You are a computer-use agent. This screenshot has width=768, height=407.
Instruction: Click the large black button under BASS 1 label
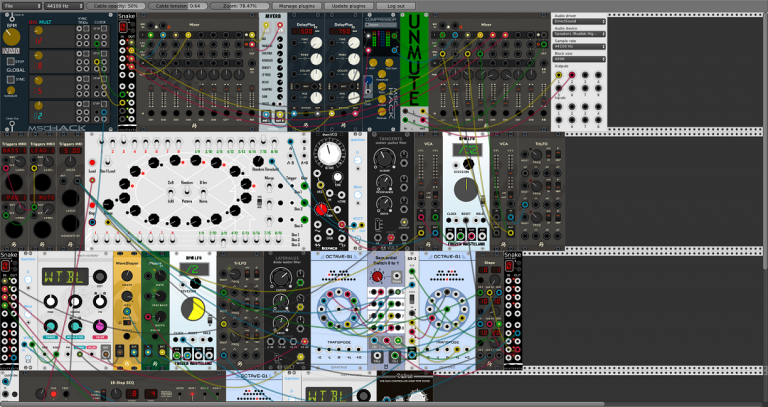[x=14, y=182]
